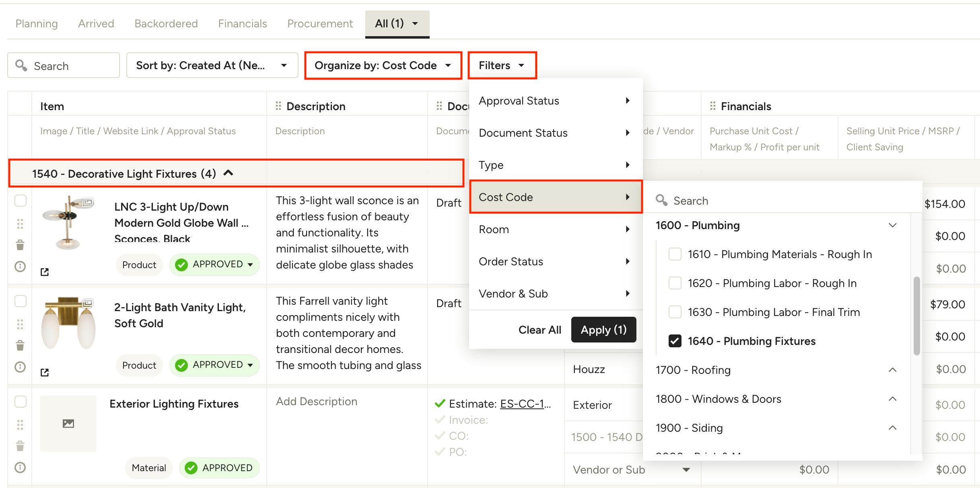980x488 pixels.
Task: Switch to the Procurement tab
Action: [x=320, y=24]
